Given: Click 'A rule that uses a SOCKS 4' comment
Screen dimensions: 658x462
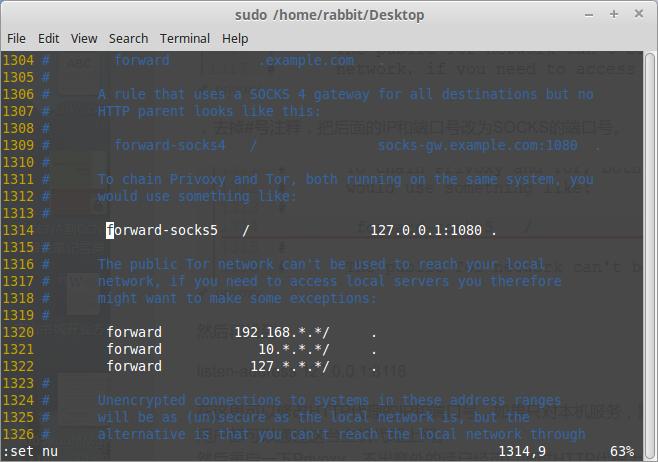Looking at the screenshot, I should 201,94.
